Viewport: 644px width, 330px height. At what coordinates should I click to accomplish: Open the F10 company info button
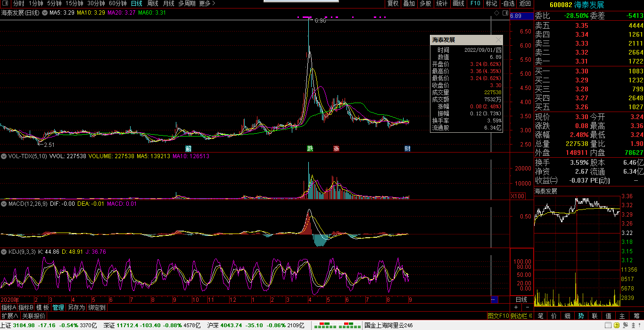pos(475,3)
